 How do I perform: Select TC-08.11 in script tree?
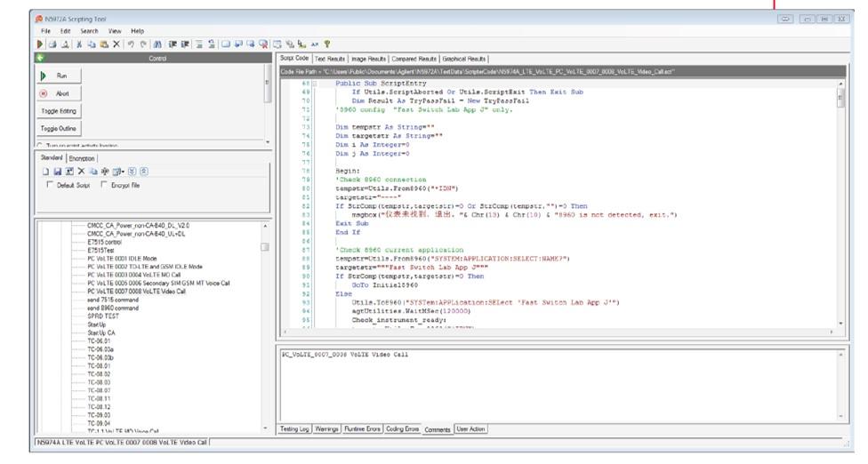coord(99,399)
